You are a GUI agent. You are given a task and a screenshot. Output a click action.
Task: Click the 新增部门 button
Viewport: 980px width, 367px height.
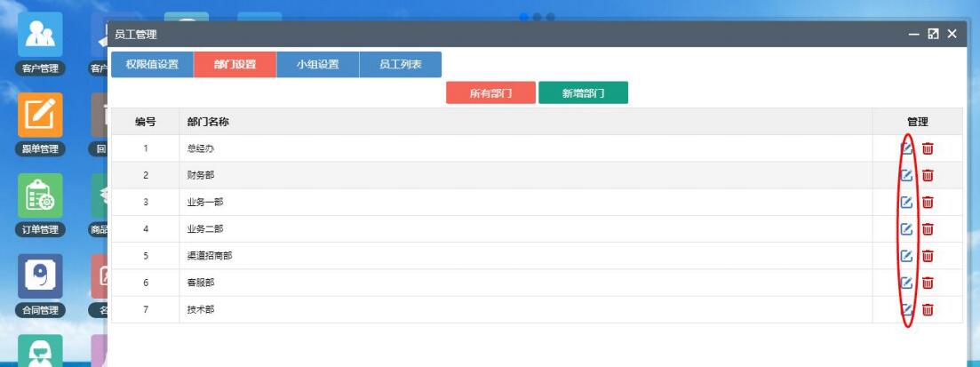tap(583, 93)
